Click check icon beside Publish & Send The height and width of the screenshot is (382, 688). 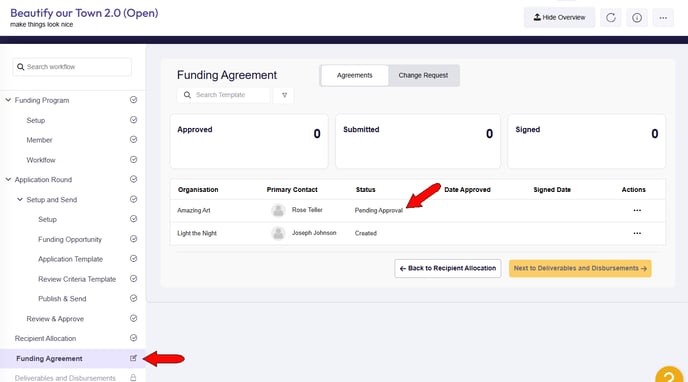coord(133,298)
